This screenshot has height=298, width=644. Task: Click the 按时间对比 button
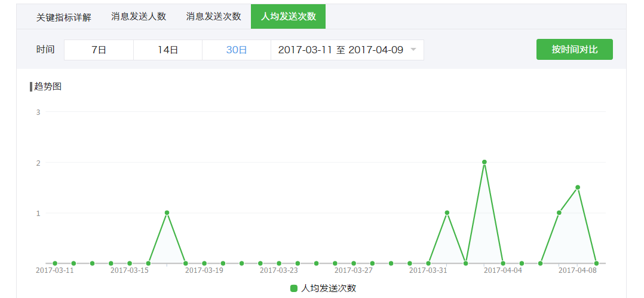pos(575,50)
